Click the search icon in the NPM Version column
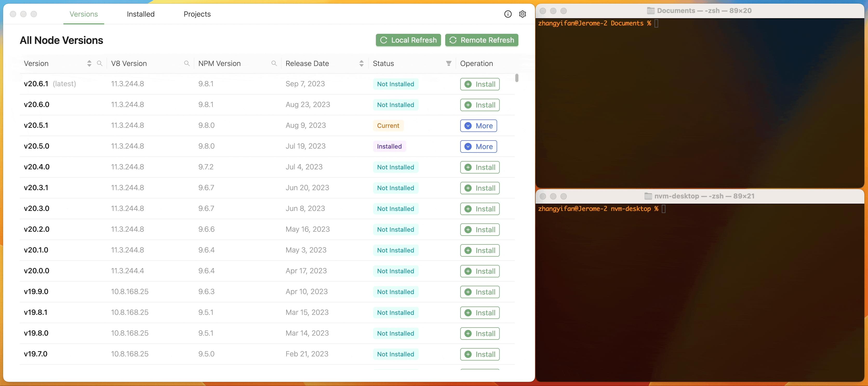The width and height of the screenshot is (868, 386). tap(274, 63)
